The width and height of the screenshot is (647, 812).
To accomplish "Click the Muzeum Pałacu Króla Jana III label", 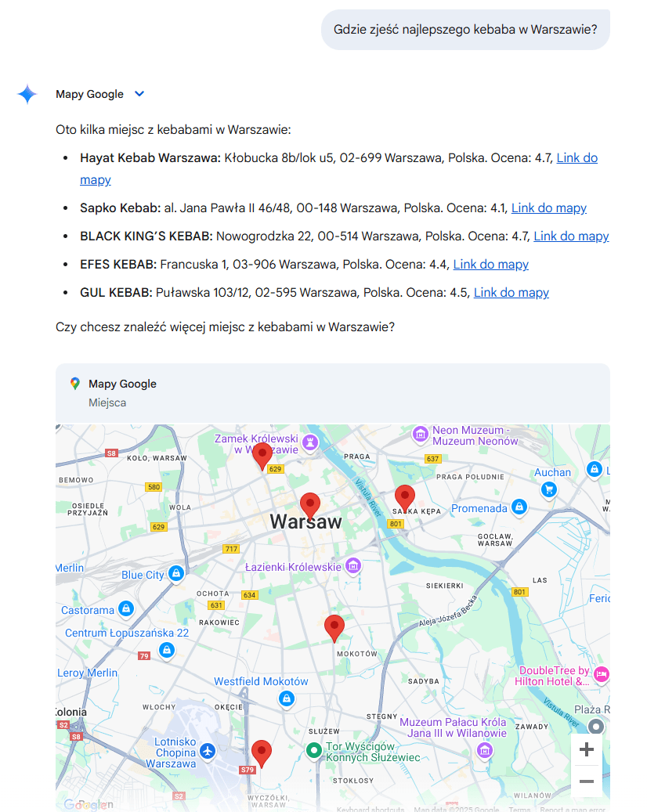I will coord(454,727).
